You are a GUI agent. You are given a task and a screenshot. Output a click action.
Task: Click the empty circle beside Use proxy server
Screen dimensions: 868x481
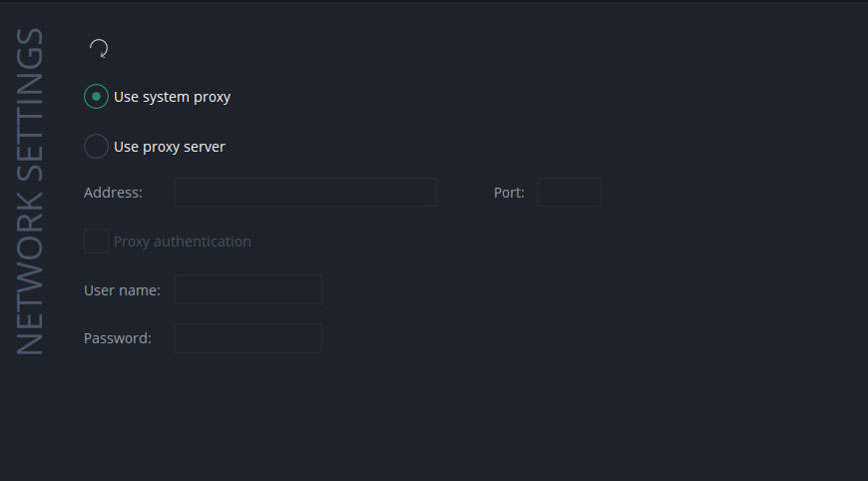(96, 147)
